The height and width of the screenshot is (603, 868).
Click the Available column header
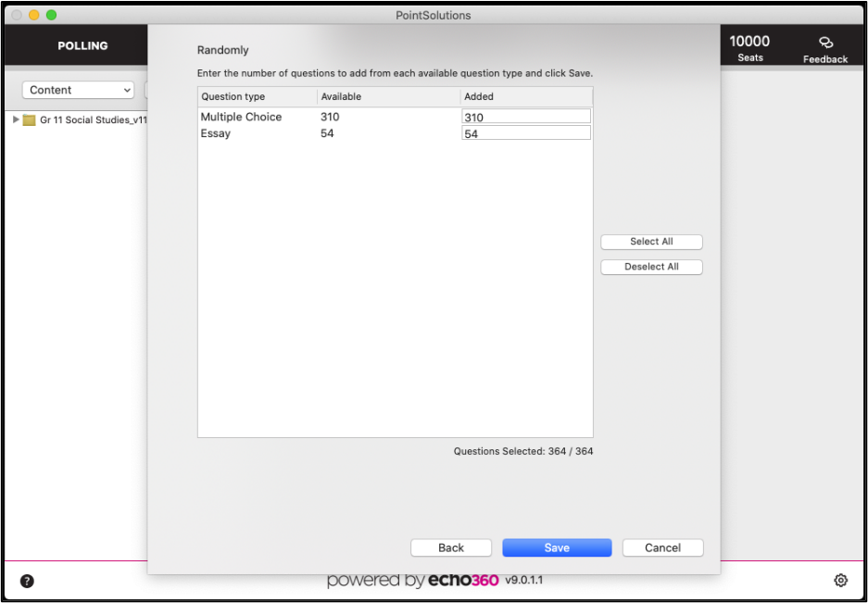(388, 96)
